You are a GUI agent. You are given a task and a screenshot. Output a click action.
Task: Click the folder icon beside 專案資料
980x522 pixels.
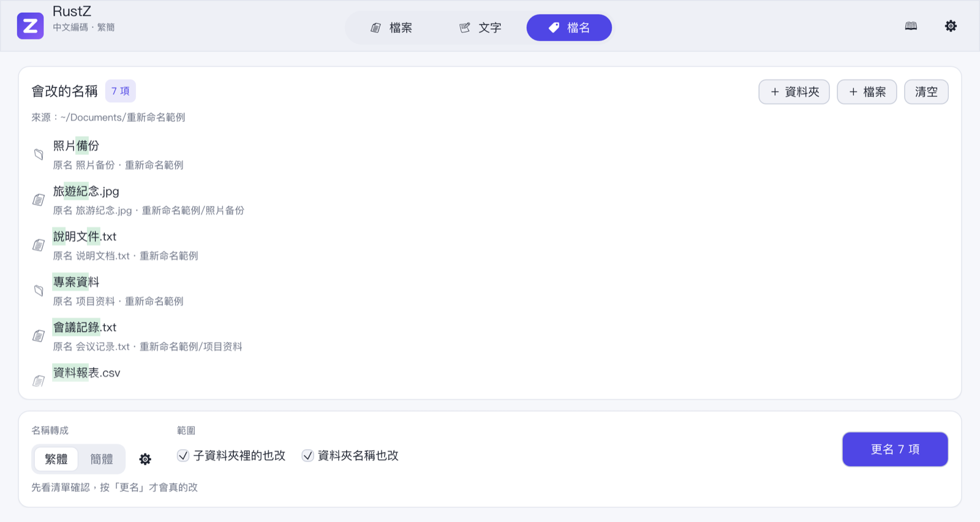[x=39, y=290]
